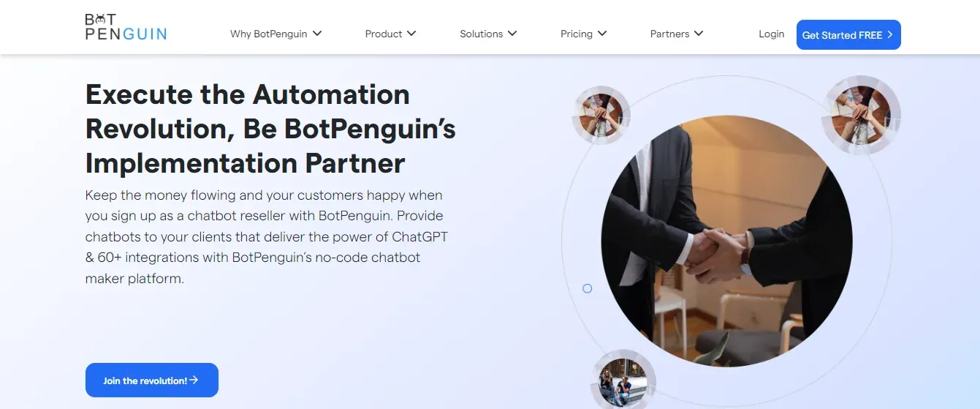The width and height of the screenshot is (980, 409).
Task: Expand the Product dropdown chevron
Action: (x=411, y=34)
